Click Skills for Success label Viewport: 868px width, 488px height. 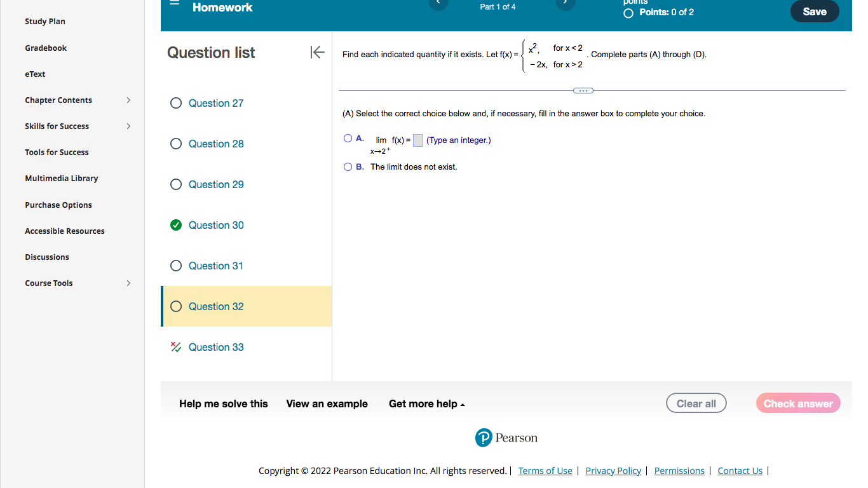pyautogui.click(x=57, y=126)
